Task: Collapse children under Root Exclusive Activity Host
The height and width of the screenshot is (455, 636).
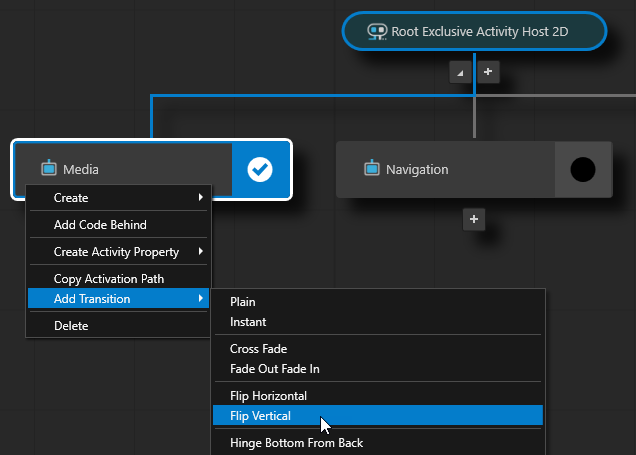Action: coord(460,73)
